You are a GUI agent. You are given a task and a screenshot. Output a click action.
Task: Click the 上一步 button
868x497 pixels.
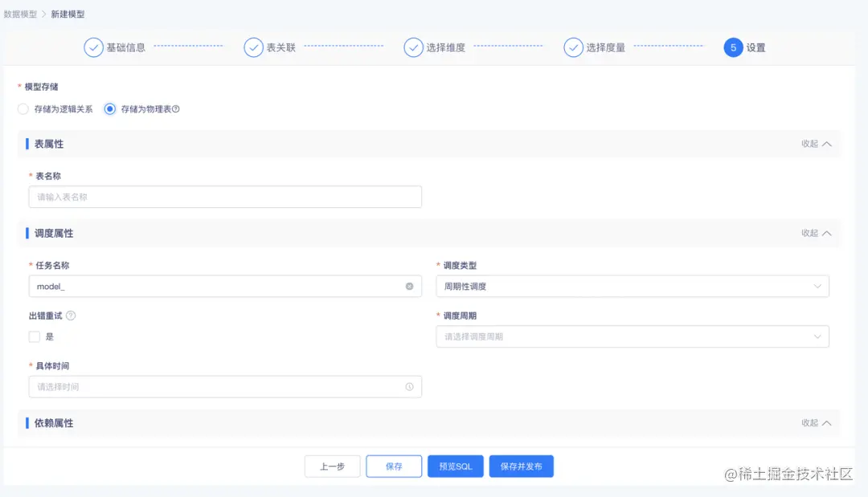(333, 466)
